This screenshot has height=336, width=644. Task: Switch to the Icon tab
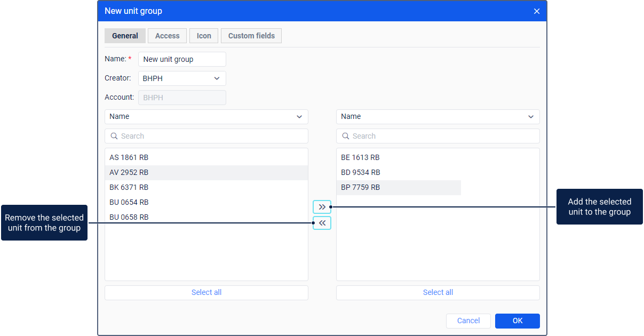point(204,36)
